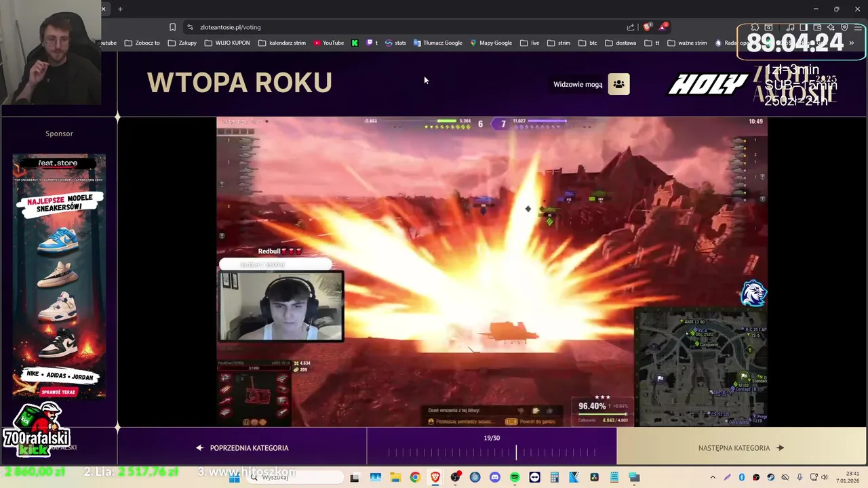Open the feat.store sponsor banner
Image resolution: width=868 pixels, height=488 pixels.
point(59,277)
